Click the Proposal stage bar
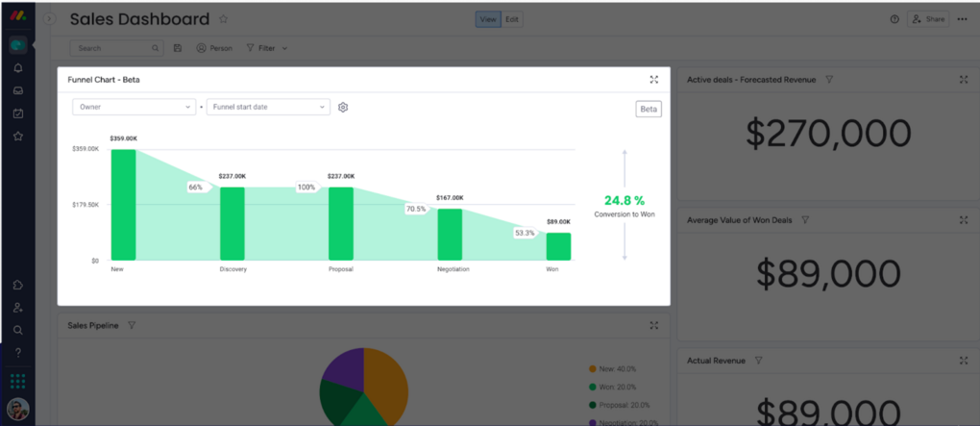 (x=341, y=224)
